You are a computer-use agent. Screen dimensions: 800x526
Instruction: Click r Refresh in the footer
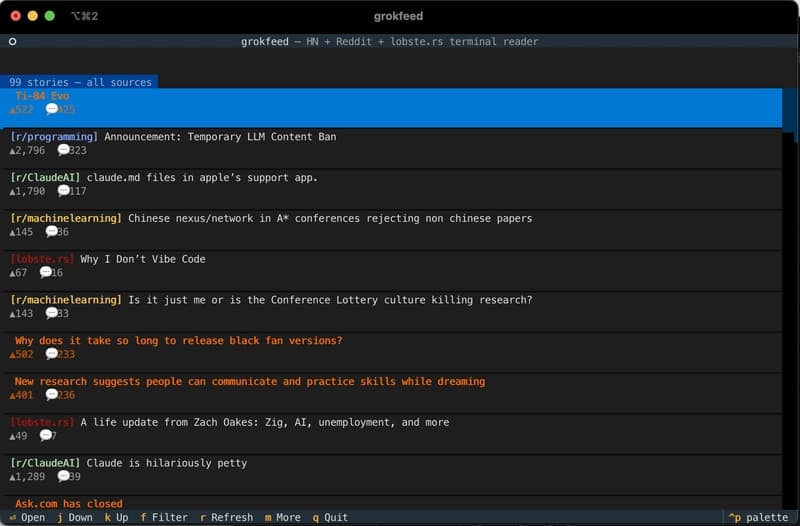point(227,517)
